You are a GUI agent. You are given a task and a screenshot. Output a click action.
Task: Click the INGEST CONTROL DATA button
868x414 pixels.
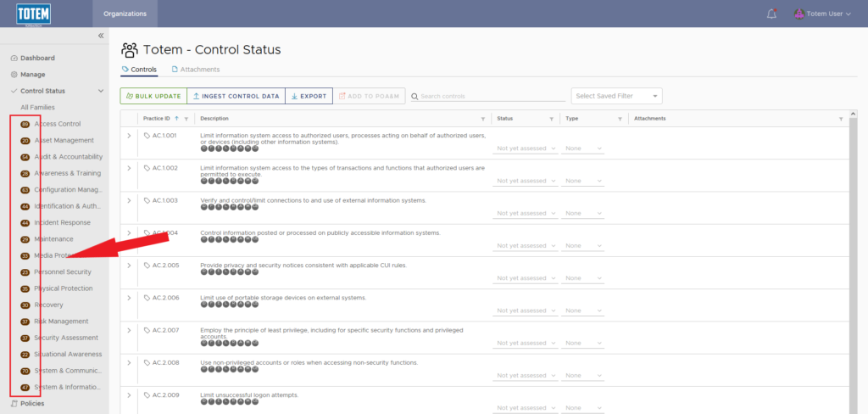pyautogui.click(x=236, y=96)
